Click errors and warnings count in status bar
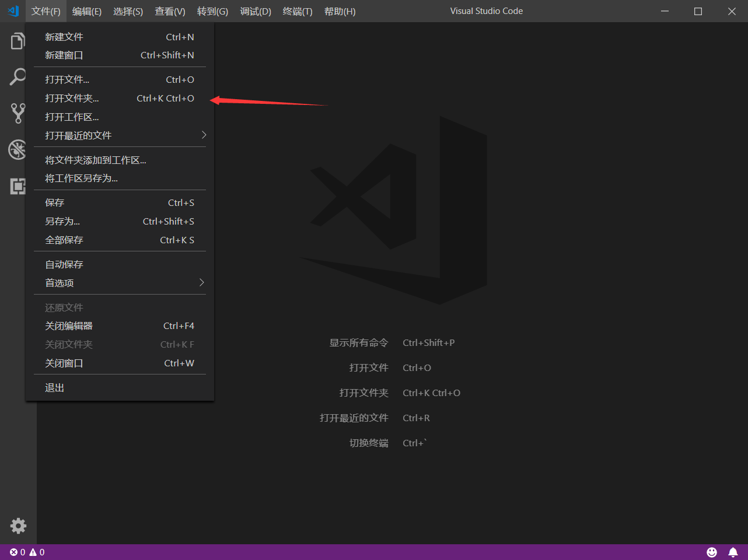The image size is (748, 560). 27,552
